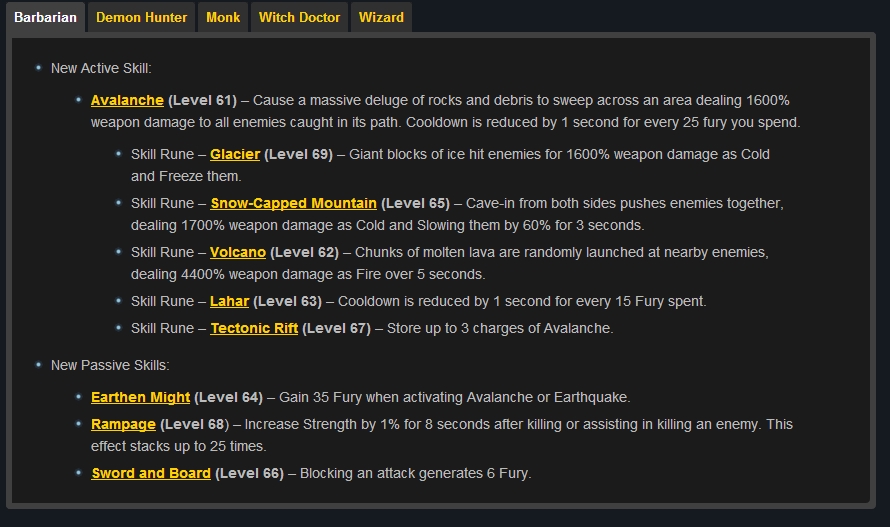The width and height of the screenshot is (890, 527).
Task: Open the Volcano rune link
Action: [238, 252]
